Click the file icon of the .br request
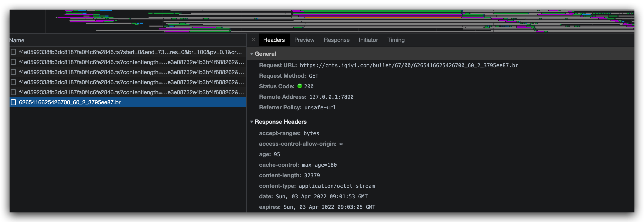Image resolution: width=644 pixels, height=222 pixels. click(13, 102)
